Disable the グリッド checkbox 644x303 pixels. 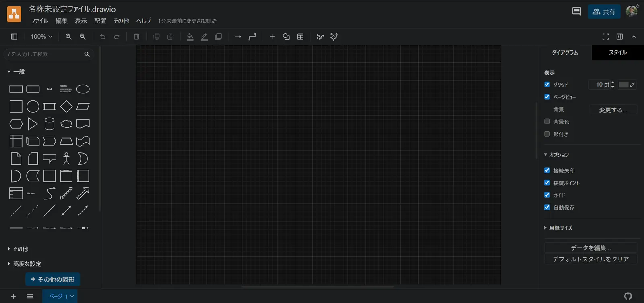547,85
